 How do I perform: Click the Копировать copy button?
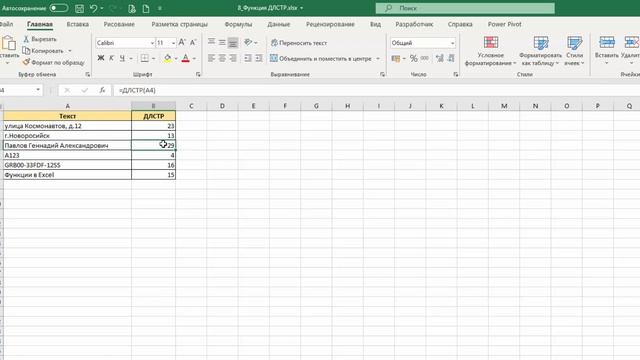(x=43, y=51)
